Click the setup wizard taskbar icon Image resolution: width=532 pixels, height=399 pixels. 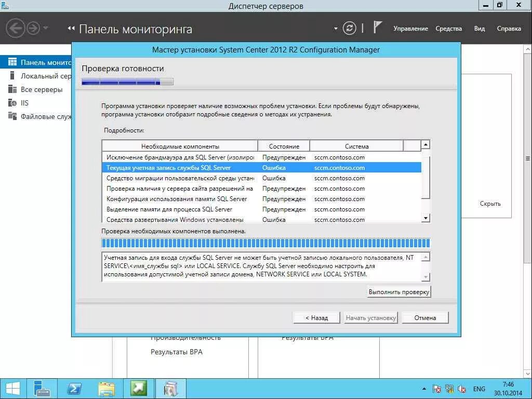pyautogui.click(x=170, y=389)
